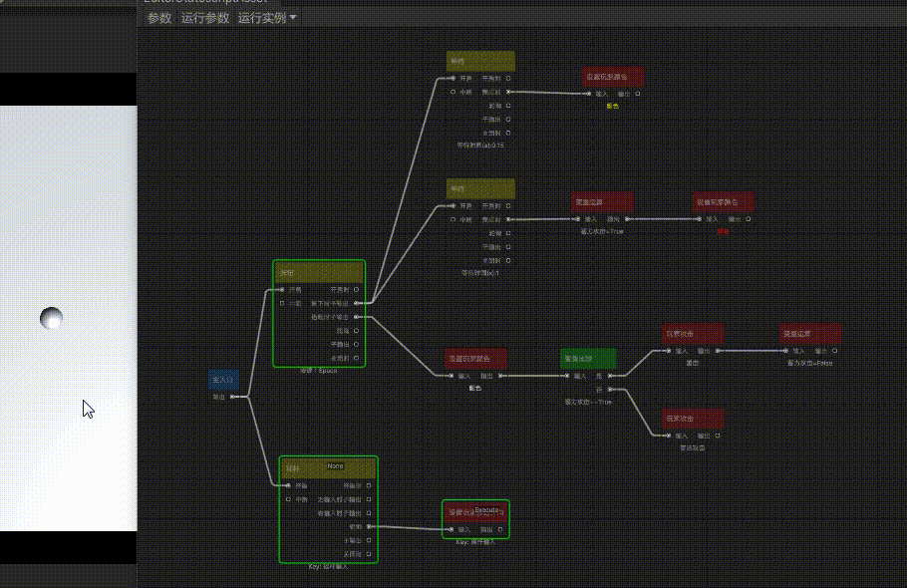Viewport: 907px width, 588px height.
Task: Click the white sphere in the game preview
Action: (51, 318)
